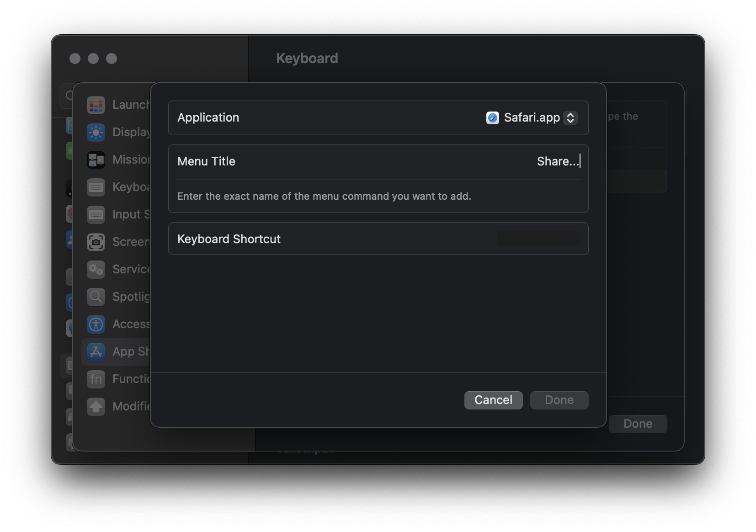Select the Mission Control icon in sidebar
Image resolution: width=756 pixels, height=532 pixels.
96,160
